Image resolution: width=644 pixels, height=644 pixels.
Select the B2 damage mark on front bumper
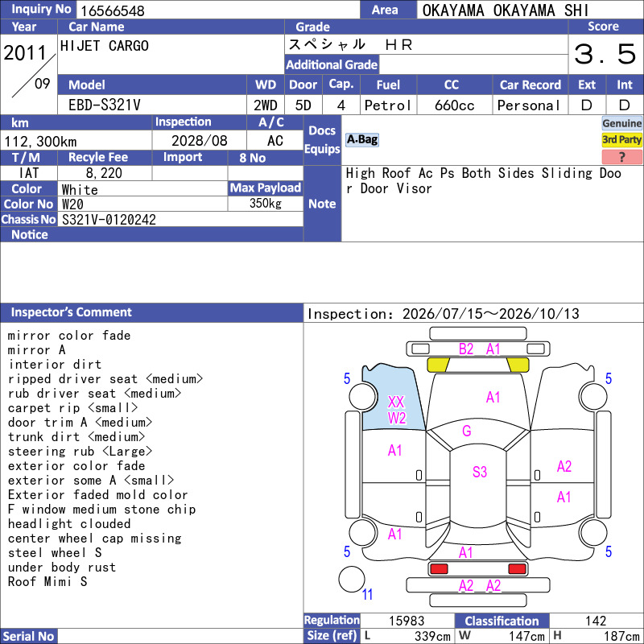coord(466,349)
